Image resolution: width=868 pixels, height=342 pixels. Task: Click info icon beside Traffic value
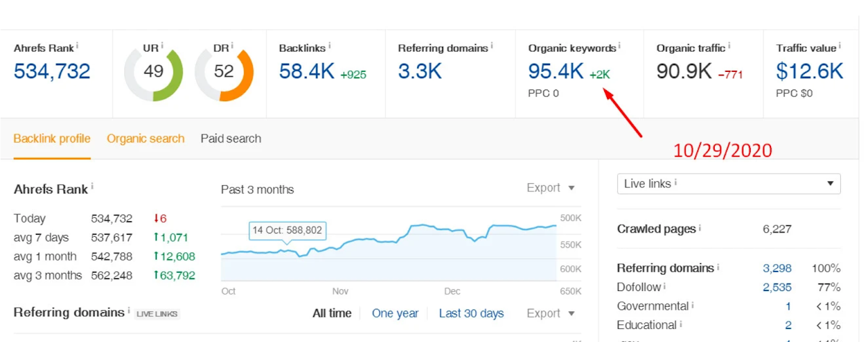coord(840,45)
